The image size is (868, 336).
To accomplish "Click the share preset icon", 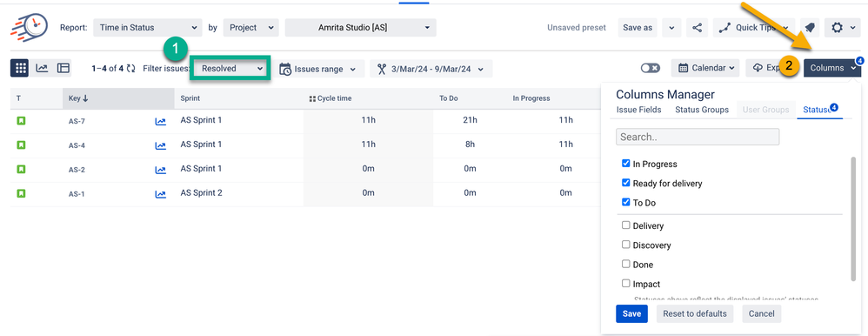I will point(697,28).
